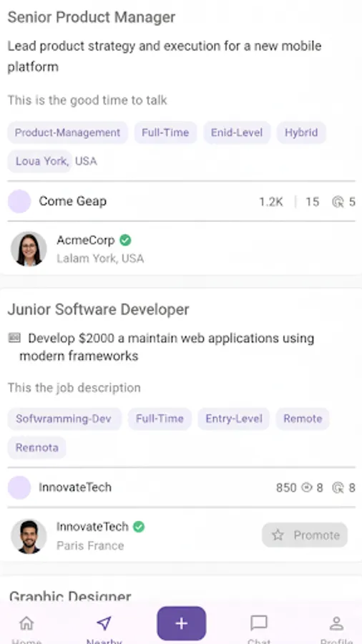
Task: Tap the Loua York location chip
Action: [40, 161]
